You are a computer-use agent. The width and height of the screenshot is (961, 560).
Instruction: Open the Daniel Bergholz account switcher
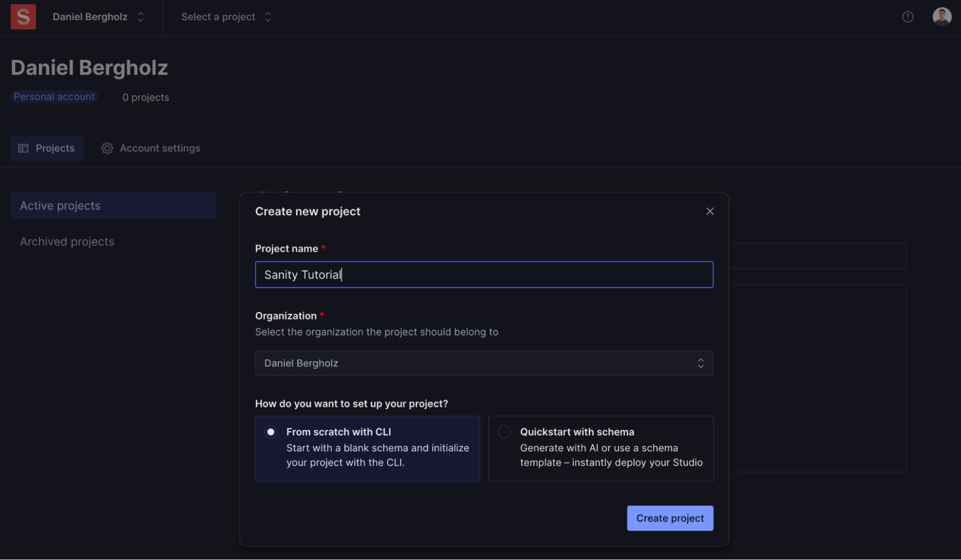click(90, 17)
